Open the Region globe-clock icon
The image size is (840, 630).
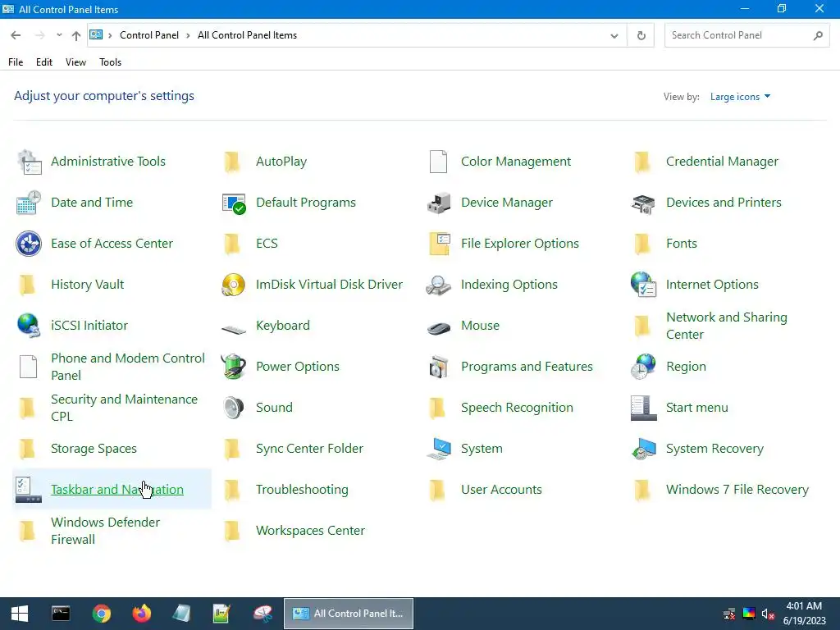(643, 367)
